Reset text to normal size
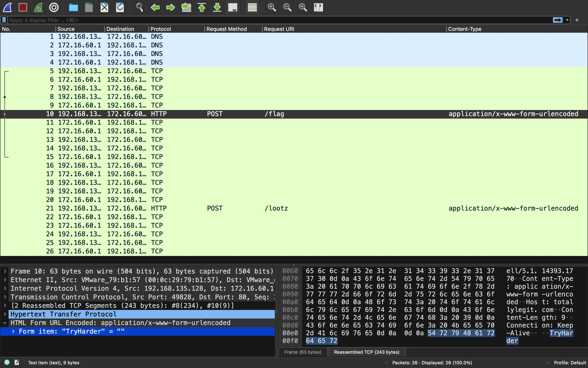Viewport: 588px width, 368px height. pos(303,7)
